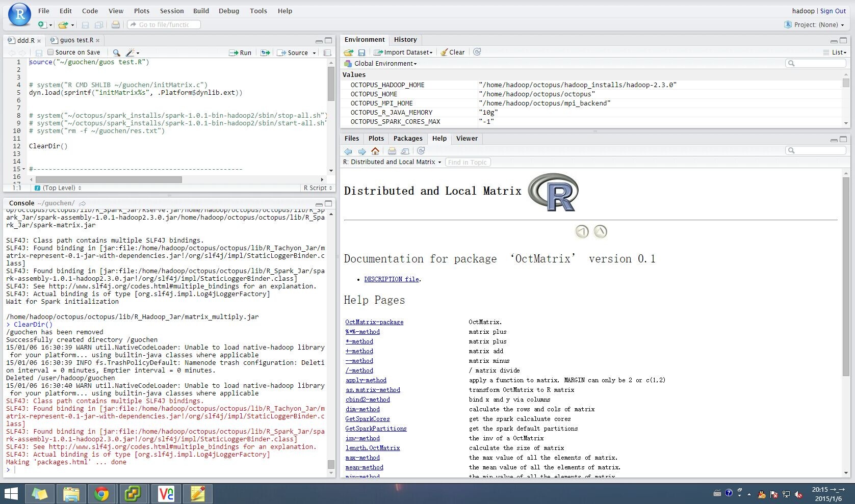Viewport: 855px width, 504px height.
Task: Click the Re-run previous code region icon
Action: click(x=265, y=52)
